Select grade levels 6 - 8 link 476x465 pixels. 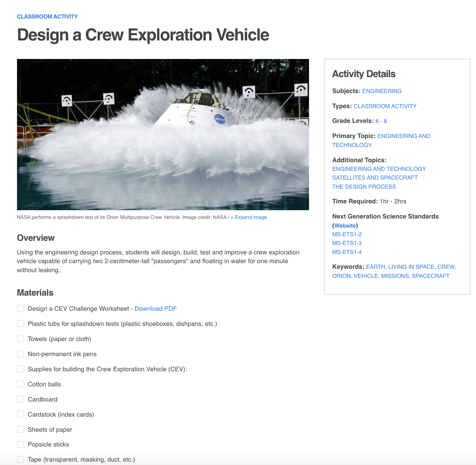coord(380,121)
